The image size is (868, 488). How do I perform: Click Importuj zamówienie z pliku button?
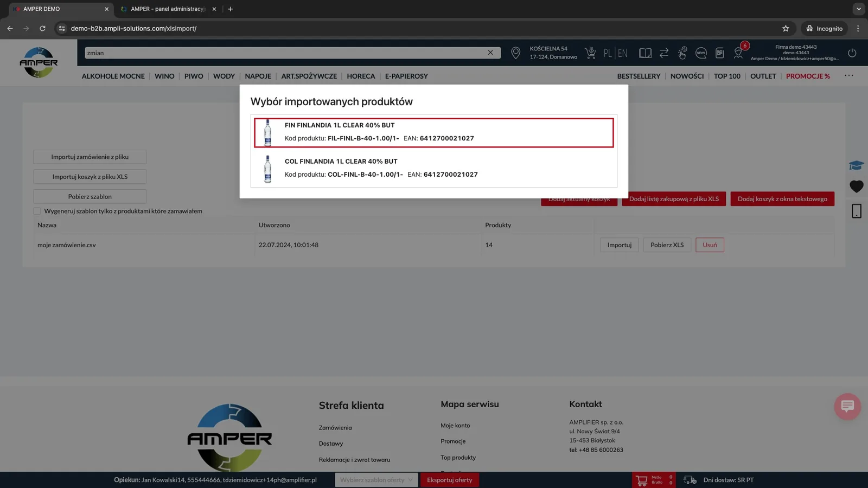[x=90, y=157]
